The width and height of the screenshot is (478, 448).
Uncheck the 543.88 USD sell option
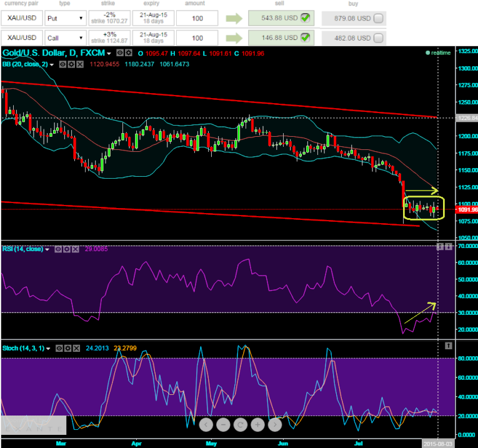pos(304,19)
